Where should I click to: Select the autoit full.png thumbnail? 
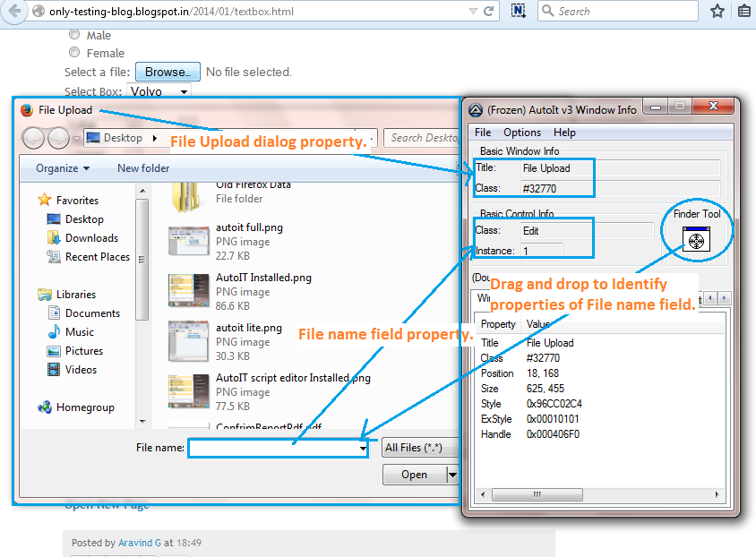pyautogui.click(x=188, y=241)
